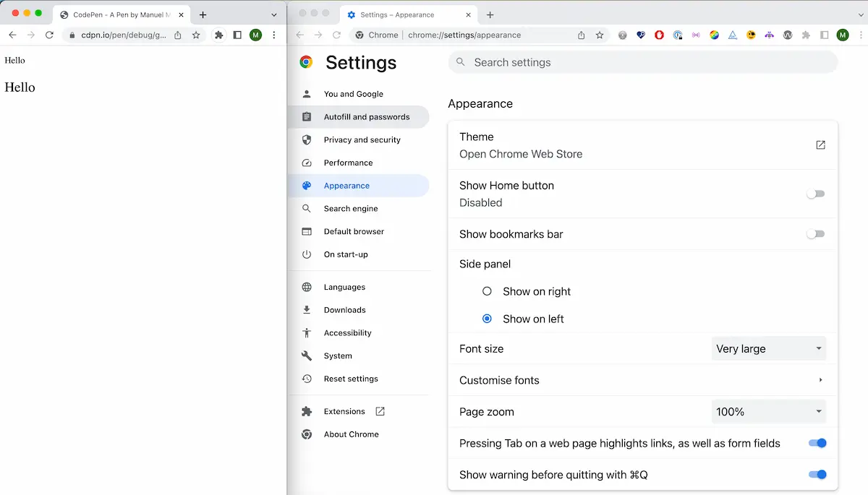Toggle Pressing Tab highlights links switch
Screen dimensions: 868x495
point(817,443)
